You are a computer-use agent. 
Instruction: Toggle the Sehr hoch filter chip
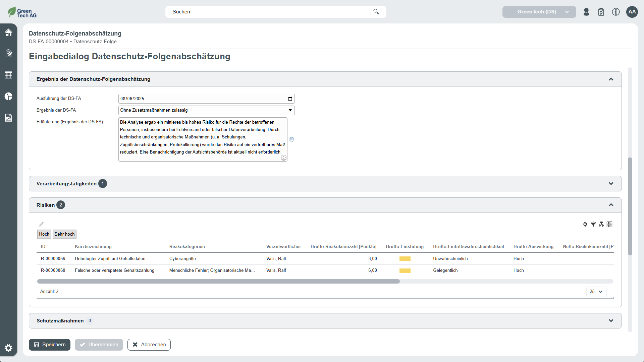tap(64, 234)
